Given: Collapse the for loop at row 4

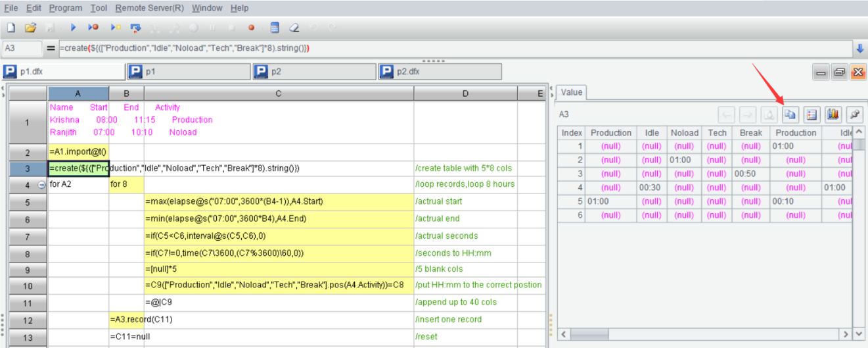Looking at the screenshot, I should (41, 185).
